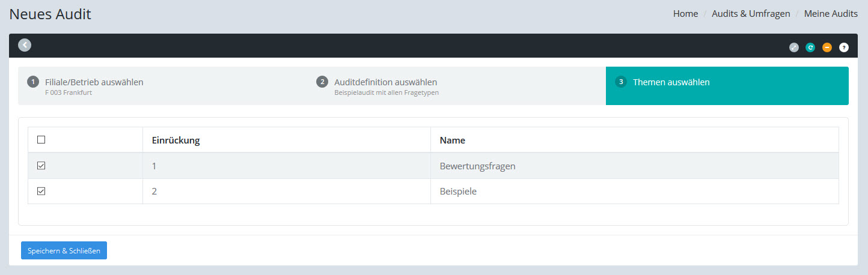Click the teal refresh icon
Viewport: 868px width, 275px height.
(810, 47)
